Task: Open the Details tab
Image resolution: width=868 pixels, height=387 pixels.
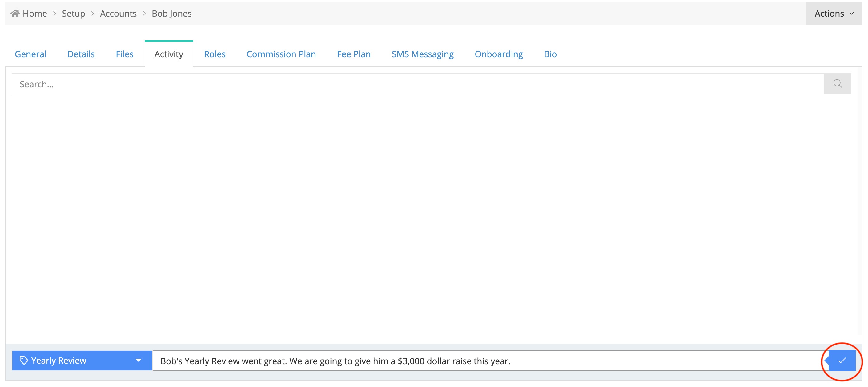Action: [81, 54]
